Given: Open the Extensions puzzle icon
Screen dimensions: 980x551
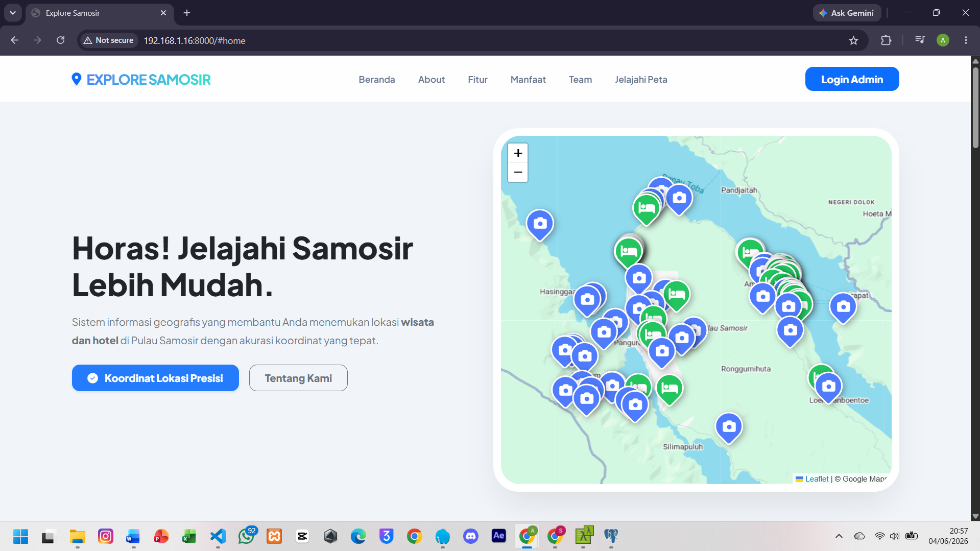Looking at the screenshot, I should coord(886,40).
